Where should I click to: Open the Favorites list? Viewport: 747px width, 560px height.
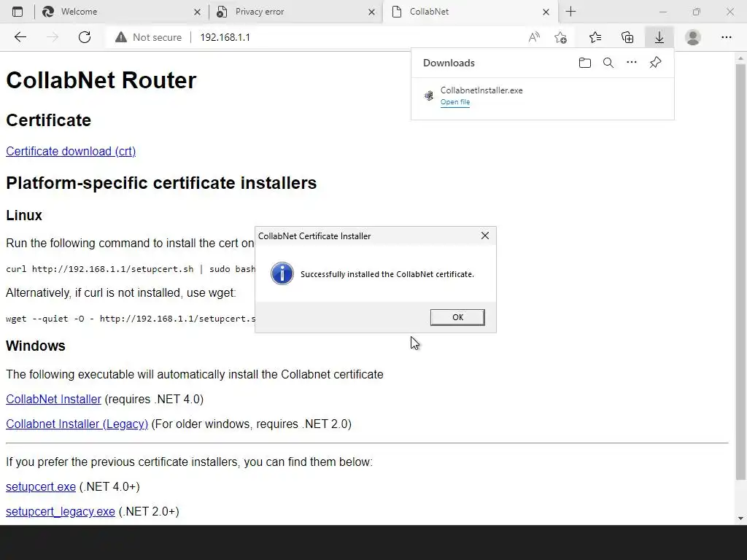(x=595, y=37)
